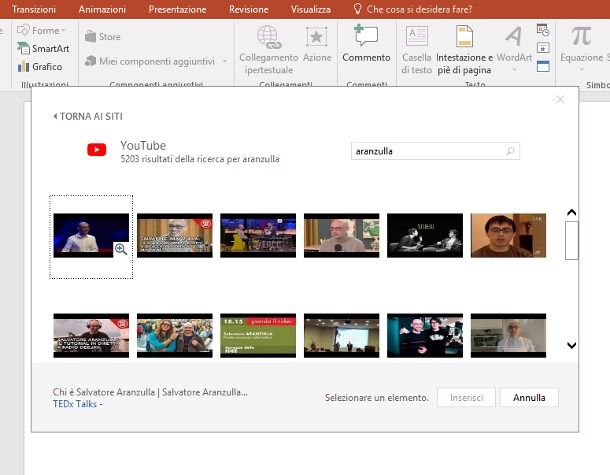Insert a Casella di testo
This screenshot has width=610, height=475.
click(417, 49)
